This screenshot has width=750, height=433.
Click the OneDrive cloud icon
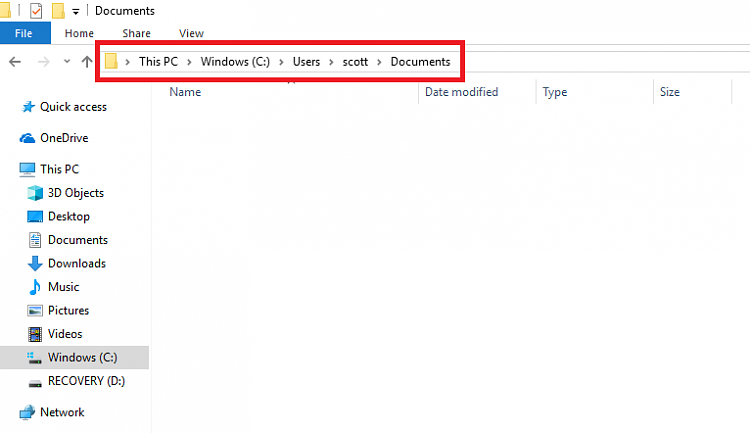pyautogui.click(x=27, y=138)
